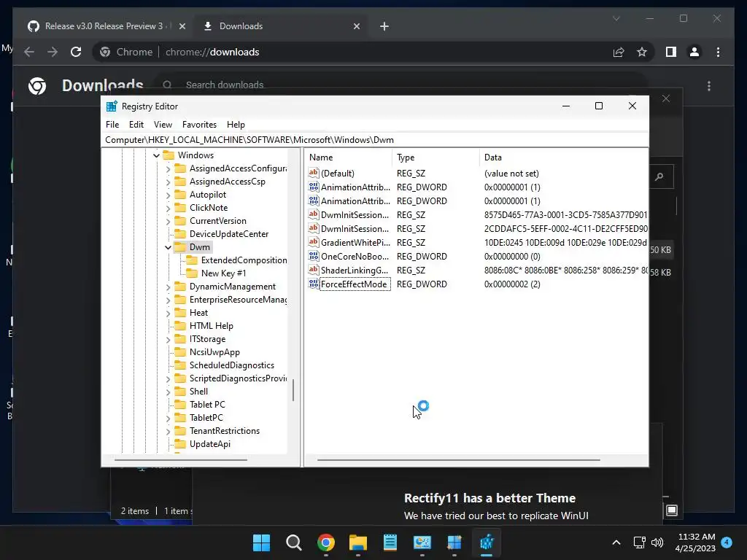
Task: Sort values by the Type column header
Action: 436,157
